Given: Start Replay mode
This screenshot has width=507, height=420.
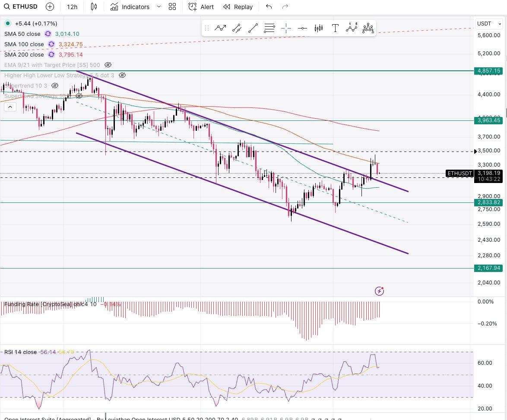Looking at the screenshot, I should click(238, 7).
